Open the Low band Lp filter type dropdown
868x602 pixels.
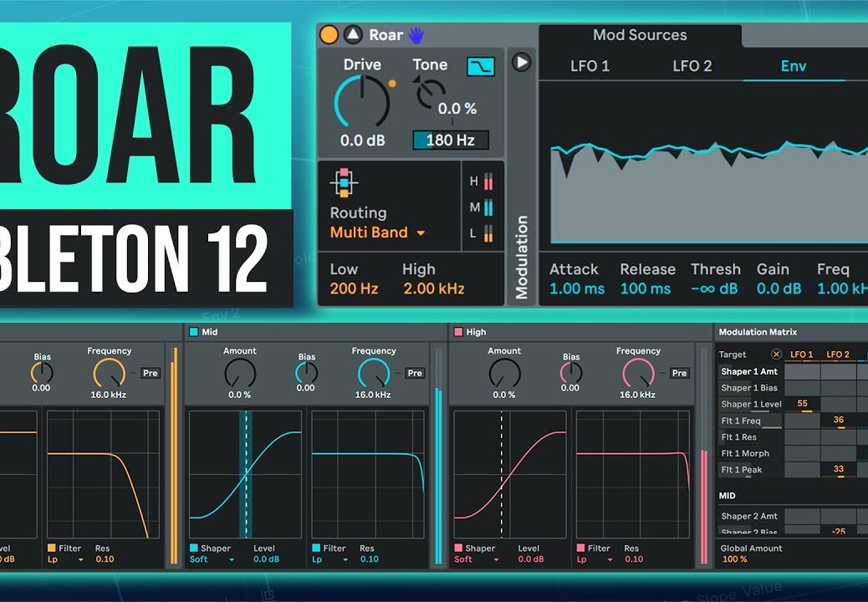(65, 559)
